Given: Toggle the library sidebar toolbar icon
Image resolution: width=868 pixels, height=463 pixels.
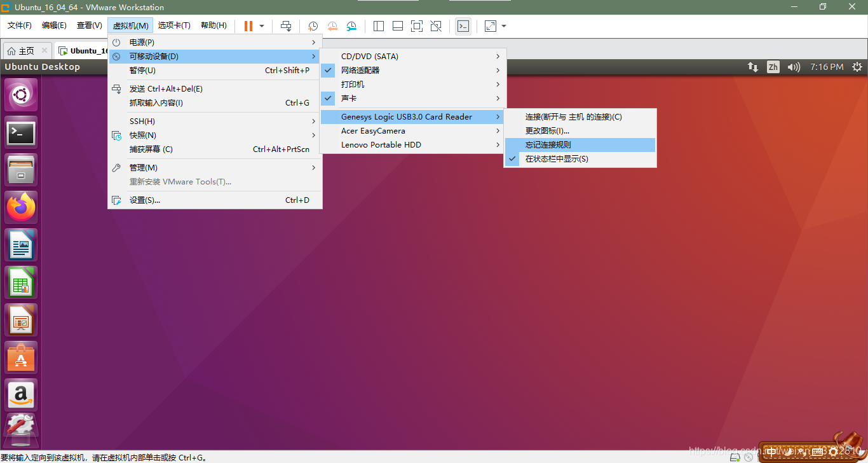Looking at the screenshot, I should click(x=379, y=26).
